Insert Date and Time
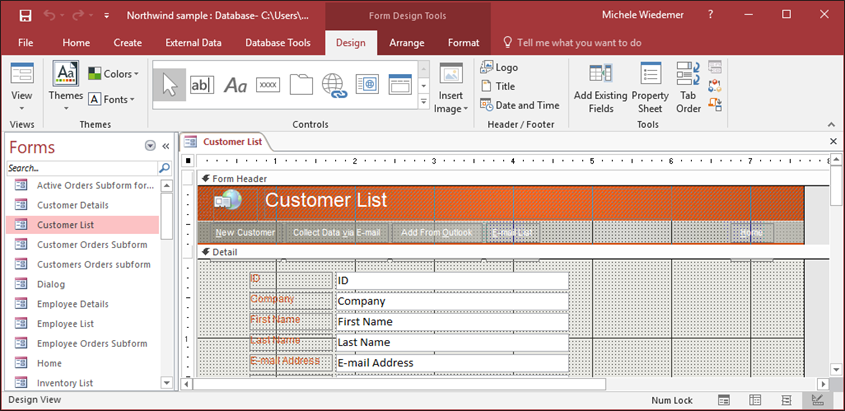845x411 pixels. (x=520, y=105)
